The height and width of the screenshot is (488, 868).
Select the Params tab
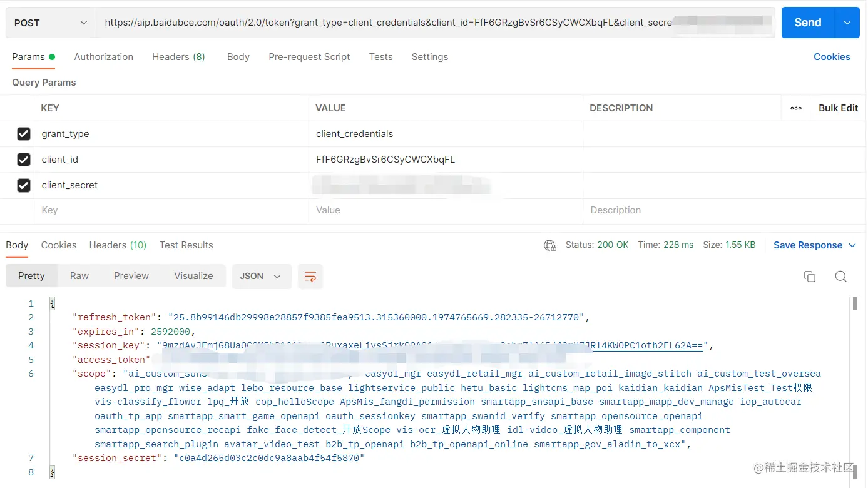pyautogui.click(x=33, y=57)
